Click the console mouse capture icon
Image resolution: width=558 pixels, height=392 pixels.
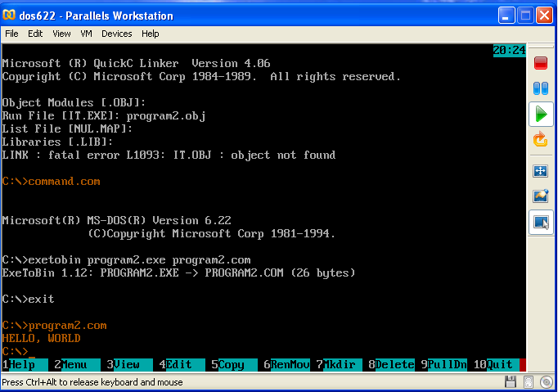(541, 223)
